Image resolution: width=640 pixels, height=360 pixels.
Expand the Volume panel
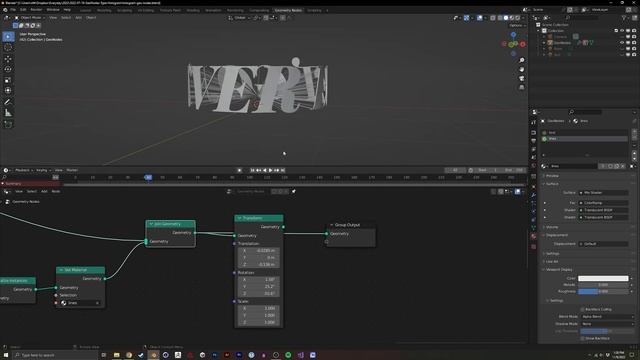551,227
